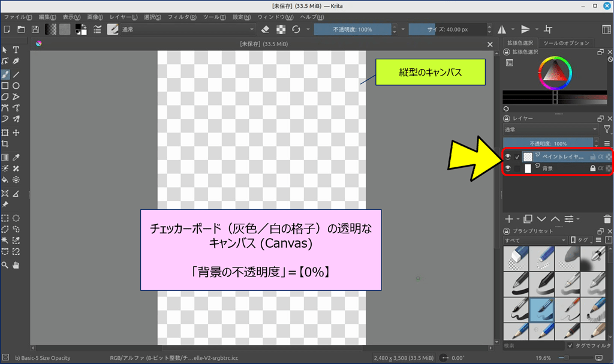
Task: Delete the selected layer with trash icon
Action: tap(607, 219)
